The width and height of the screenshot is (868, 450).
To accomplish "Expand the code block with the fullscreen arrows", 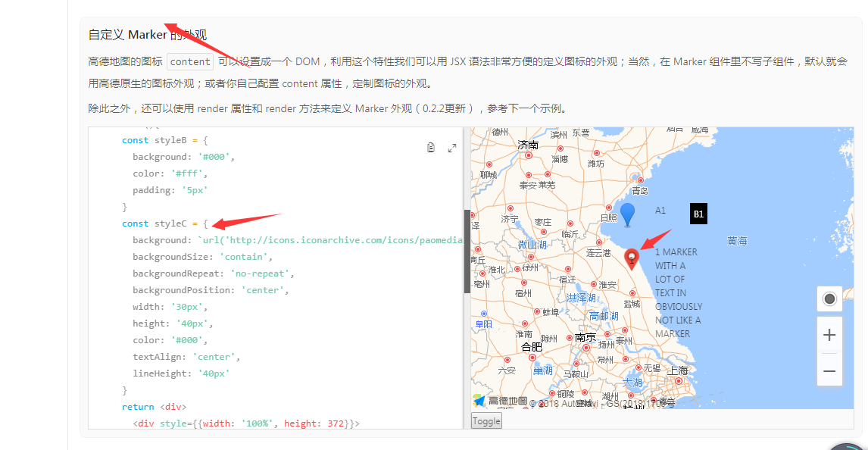I will 452,147.
